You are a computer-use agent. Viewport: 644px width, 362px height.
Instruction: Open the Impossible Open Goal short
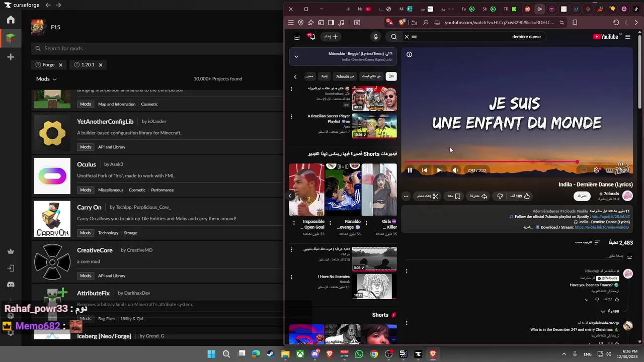pyautogui.click(x=306, y=190)
